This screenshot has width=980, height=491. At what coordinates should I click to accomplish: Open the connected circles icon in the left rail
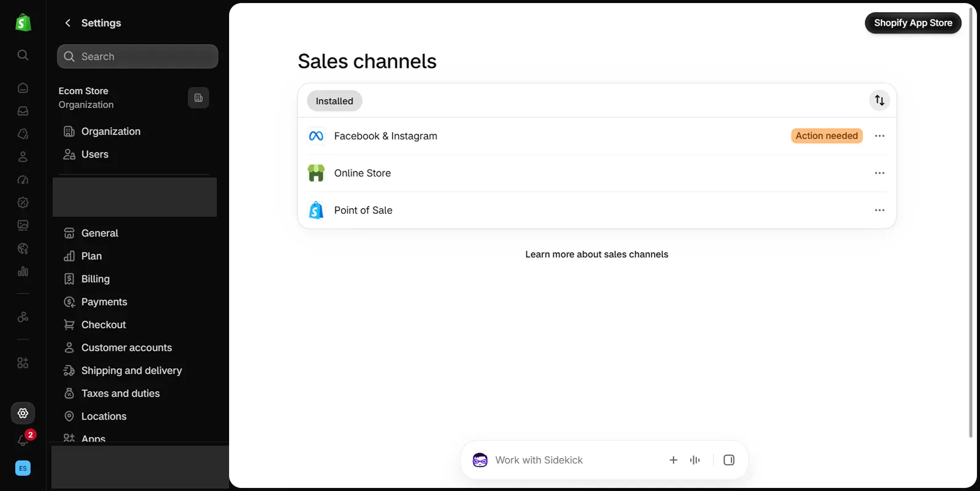(x=23, y=317)
